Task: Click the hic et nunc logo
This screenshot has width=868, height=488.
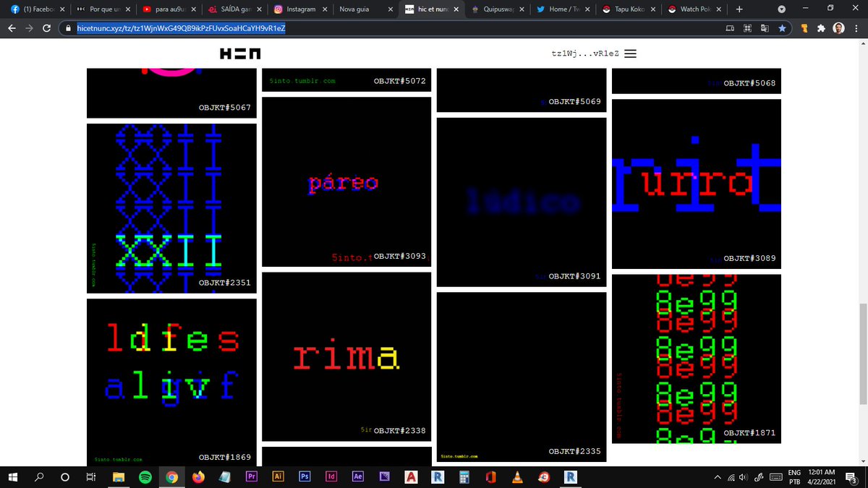Action: [x=241, y=53]
